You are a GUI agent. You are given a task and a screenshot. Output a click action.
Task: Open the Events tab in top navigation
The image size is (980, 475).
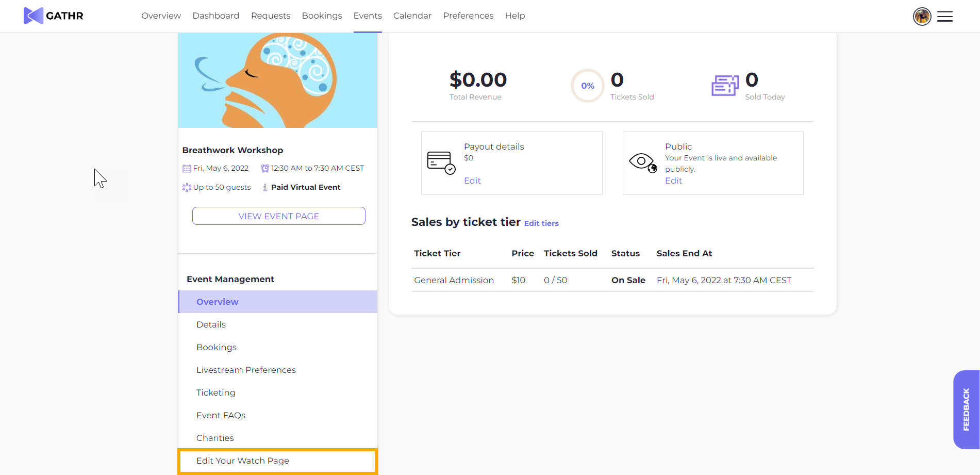tap(368, 16)
